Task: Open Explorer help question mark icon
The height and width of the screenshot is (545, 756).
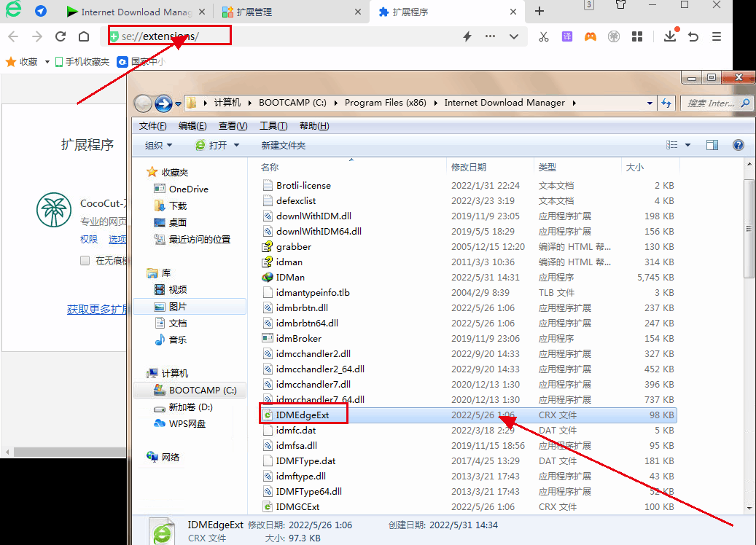Action: click(x=739, y=145)
